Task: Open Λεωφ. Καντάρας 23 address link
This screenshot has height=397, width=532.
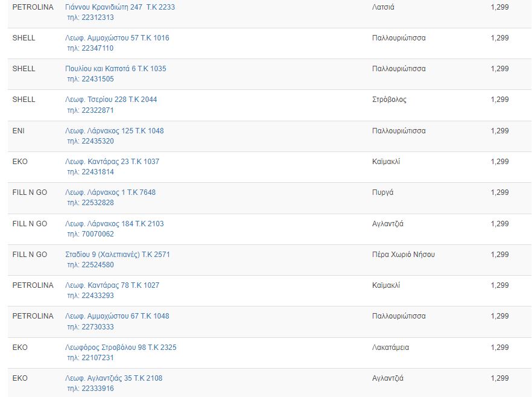Action: coord(112,162)
